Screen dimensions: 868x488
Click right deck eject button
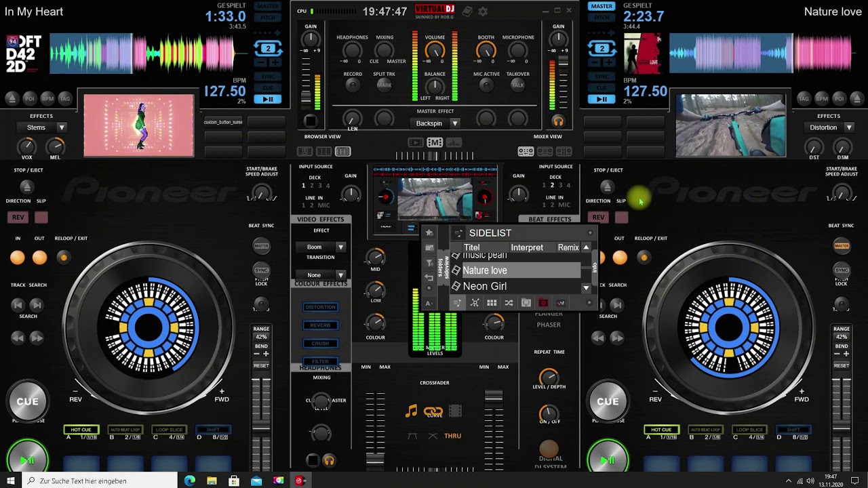coord(607,186)
